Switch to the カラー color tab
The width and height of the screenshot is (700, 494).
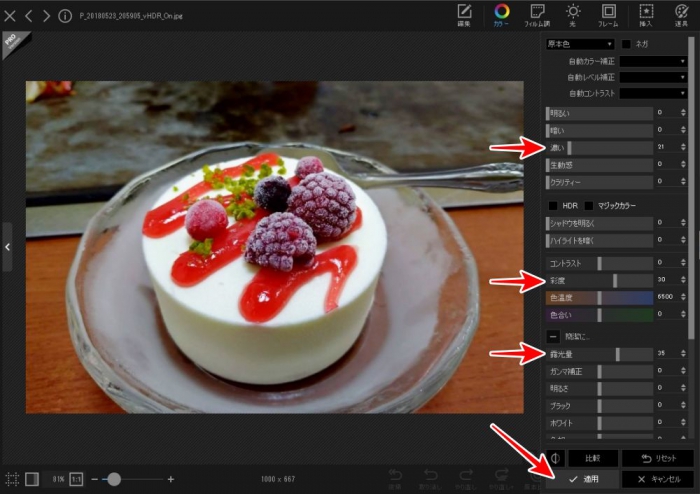click(501, 15)
